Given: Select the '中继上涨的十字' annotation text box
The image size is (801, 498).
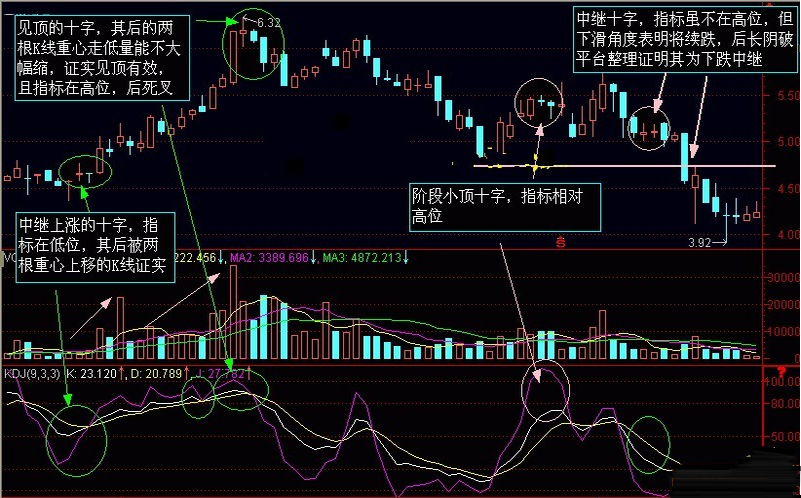Looking at the screenshot, I should tap(95, 248).
